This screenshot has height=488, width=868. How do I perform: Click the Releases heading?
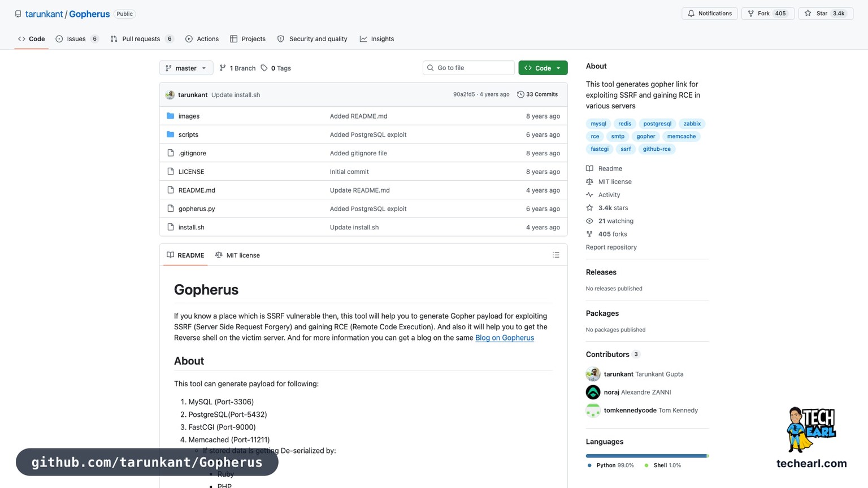pyautogui.click(x=601, y=272)
